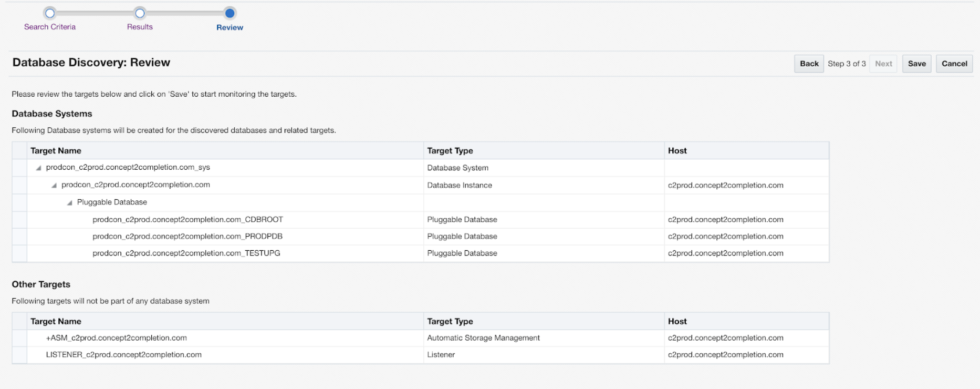
Task: Click the Review step label
Action: [x=230, y=27]
